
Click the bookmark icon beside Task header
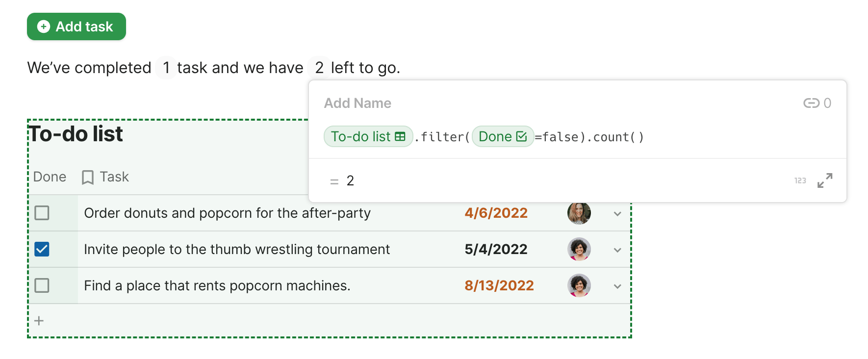pyautogui.click(x=88, y=177)
